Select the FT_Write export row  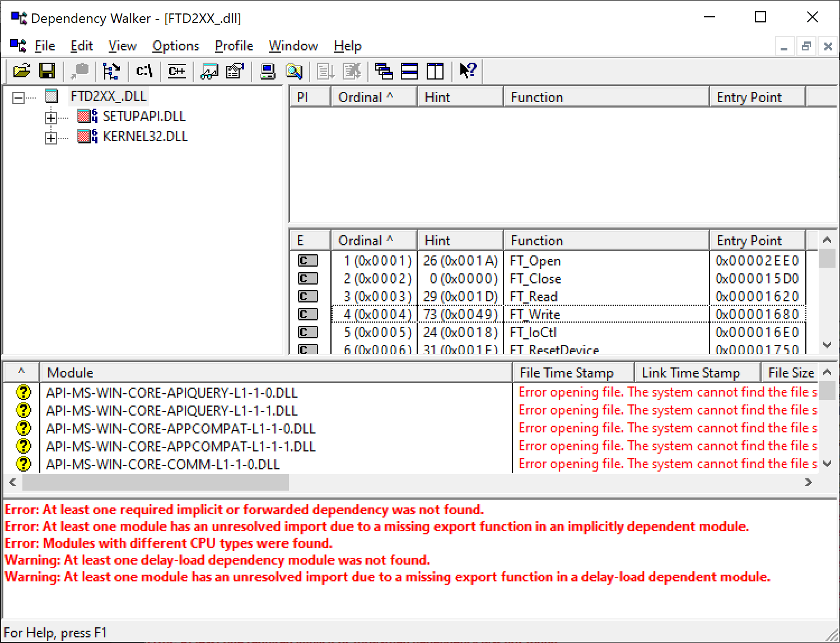click(x=548, y=314)
